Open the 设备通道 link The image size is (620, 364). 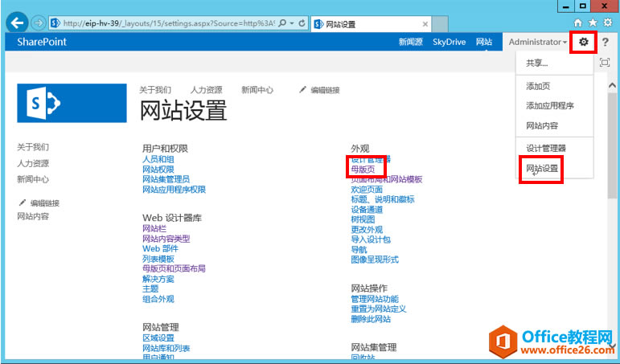(x=367, y=210)
